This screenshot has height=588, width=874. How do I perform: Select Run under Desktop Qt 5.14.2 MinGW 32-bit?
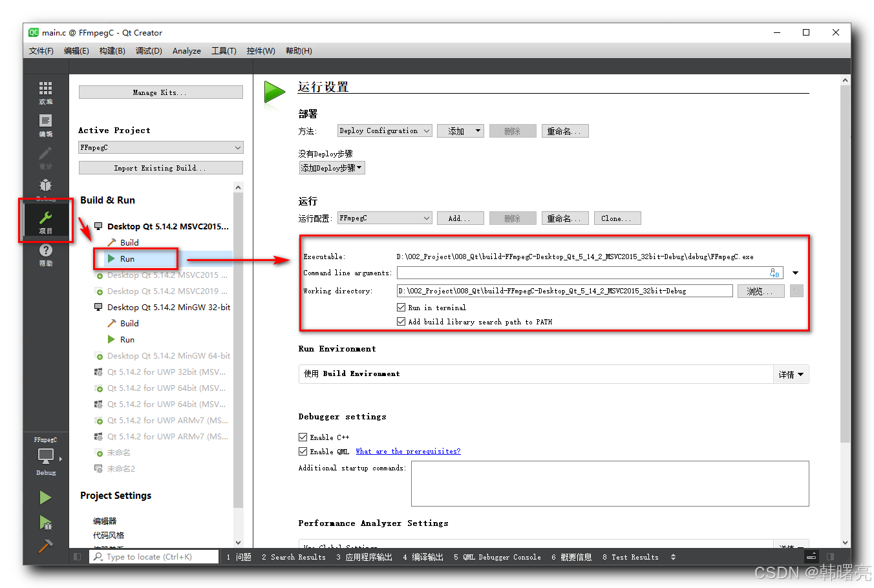pos(127,339)
